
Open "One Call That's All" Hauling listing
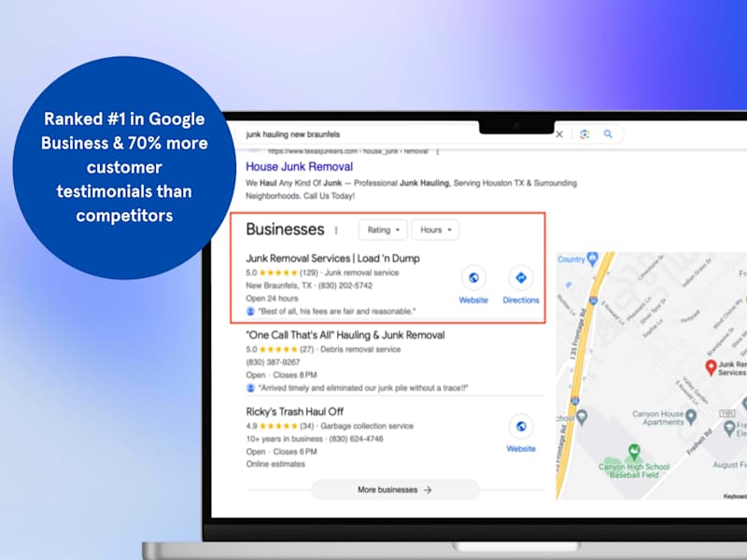pyautogui.click(x=345, y=335)
